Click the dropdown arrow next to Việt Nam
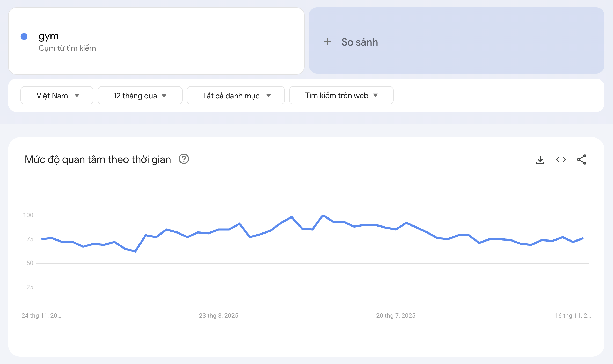This screenshot has height=364, width=613. click(x=77, y=96)
